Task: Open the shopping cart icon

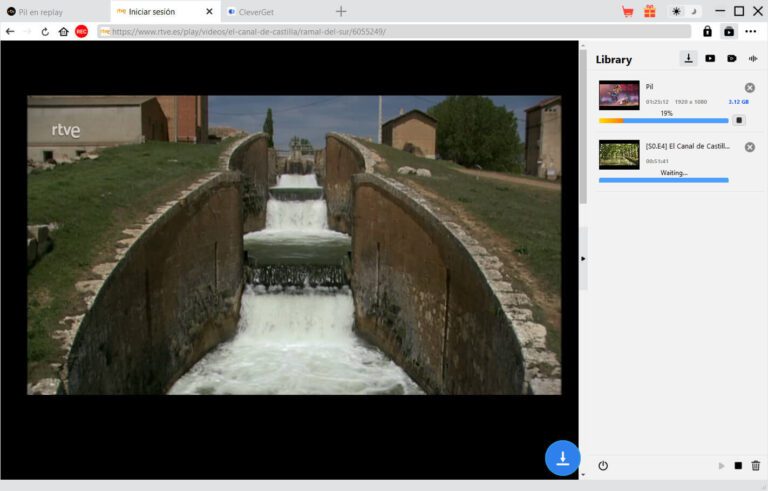Action: [627, 11]
